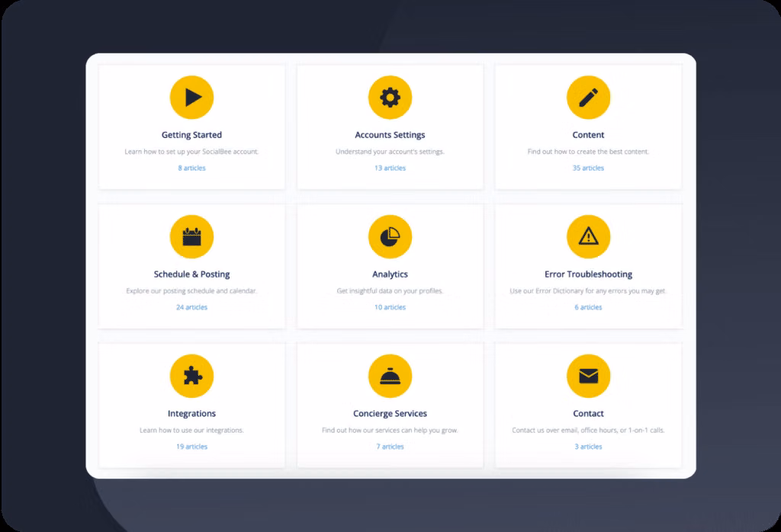Open the 3 articles link

pyautogui.click(x=588, y=447)
